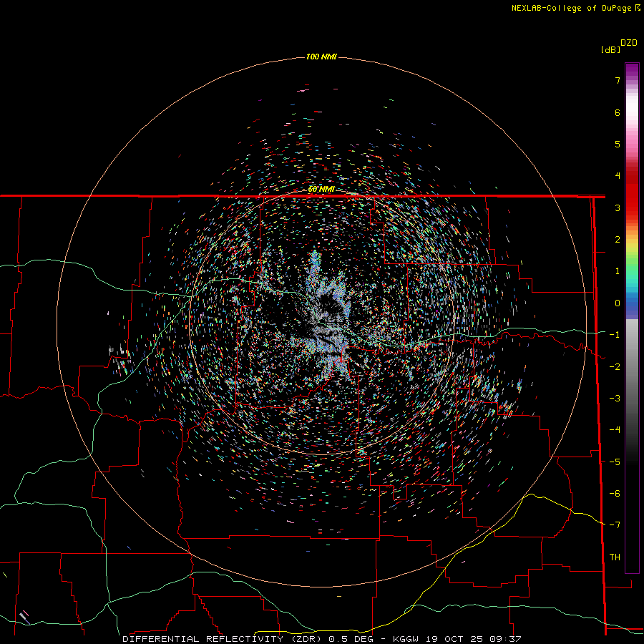Click the TH threshold label on legend
This screenshot has height=644, width=644.
(x=615, y=557)
